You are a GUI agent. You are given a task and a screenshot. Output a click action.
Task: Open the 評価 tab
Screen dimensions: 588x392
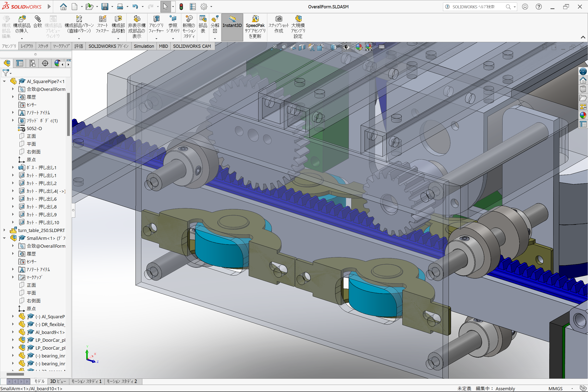(x=79, y=46)
